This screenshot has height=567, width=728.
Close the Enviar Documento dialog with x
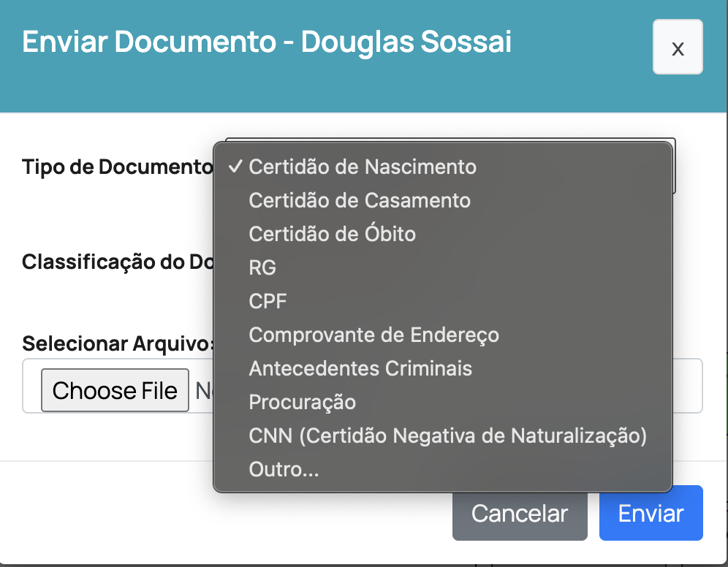click(x=678, y=47)
